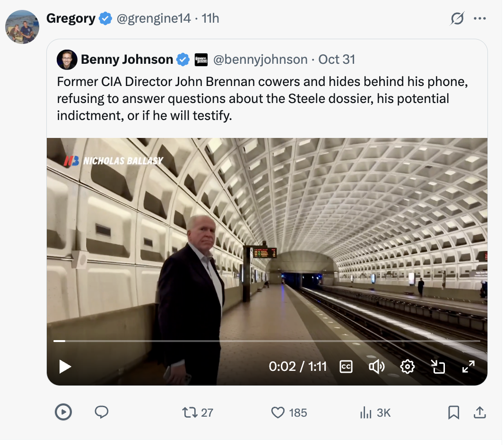Open the more options ellipsis menu
Viewport: 504px width, 445px height.
coord(480,19)
